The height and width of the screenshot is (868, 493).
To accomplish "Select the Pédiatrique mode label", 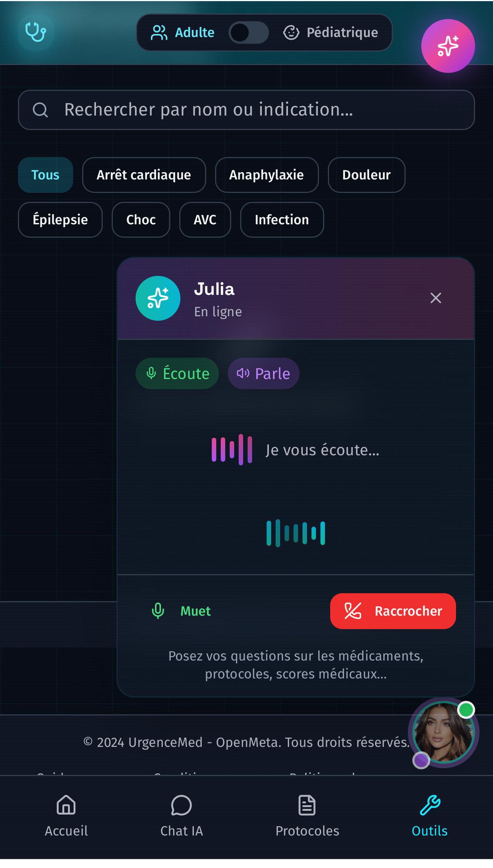I will point(331,32).
